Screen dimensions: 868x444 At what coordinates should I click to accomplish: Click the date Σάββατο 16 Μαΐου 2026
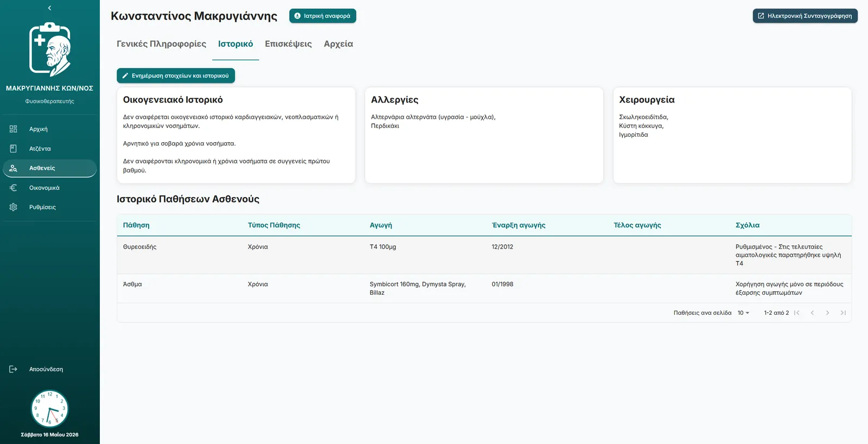coord(49,435)
